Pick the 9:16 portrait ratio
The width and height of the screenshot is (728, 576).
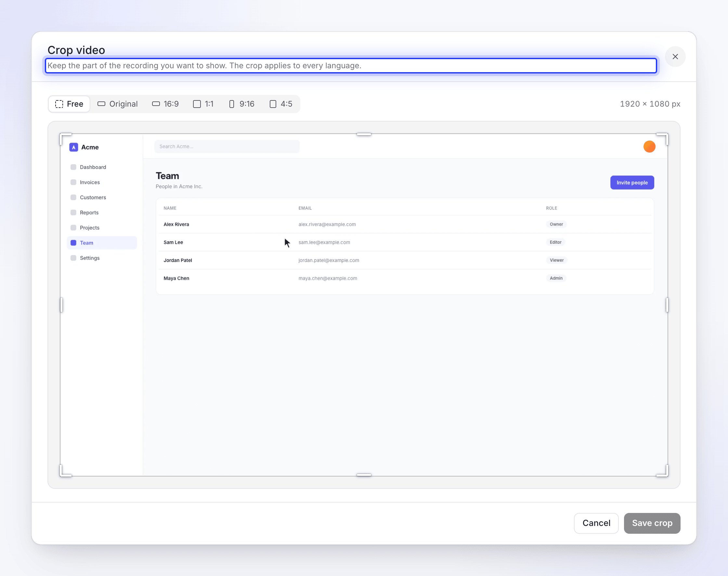(241, 104)
